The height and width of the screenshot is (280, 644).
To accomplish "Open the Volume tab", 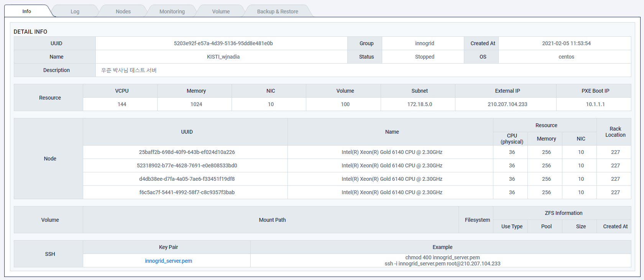I will point(221,11).
